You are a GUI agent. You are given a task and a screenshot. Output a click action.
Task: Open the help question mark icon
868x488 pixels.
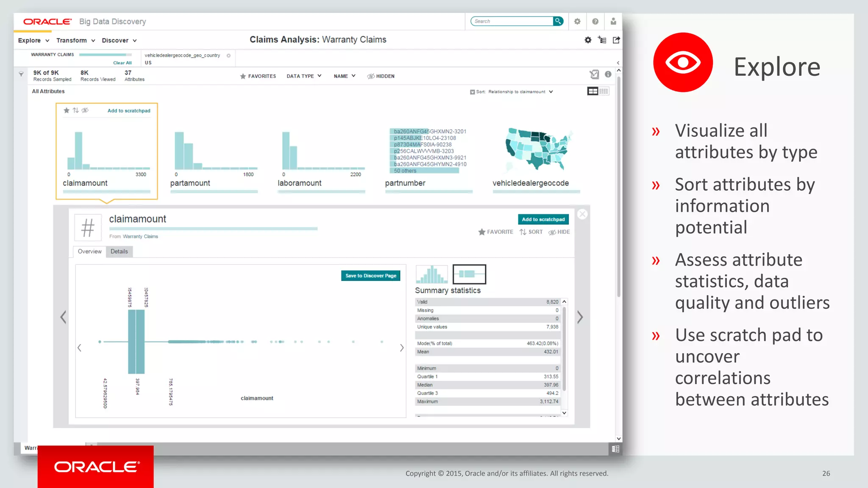pyautogui.click(x=595, y=21)
